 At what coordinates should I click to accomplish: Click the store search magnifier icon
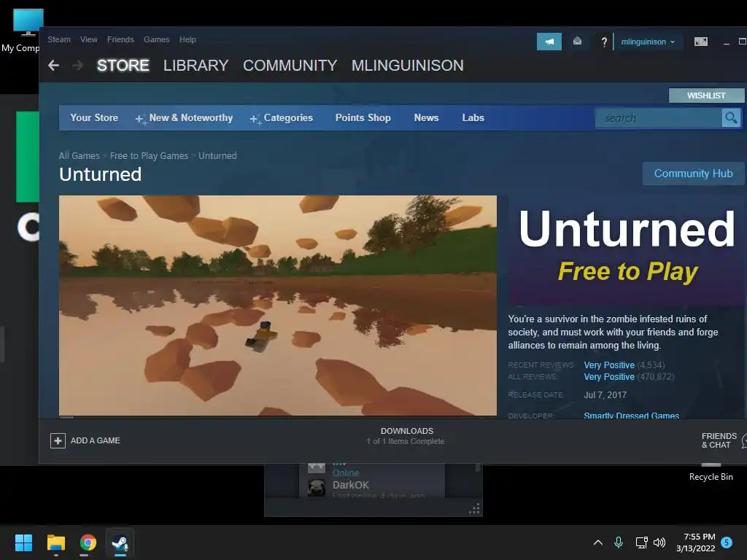tap(731, 117)
